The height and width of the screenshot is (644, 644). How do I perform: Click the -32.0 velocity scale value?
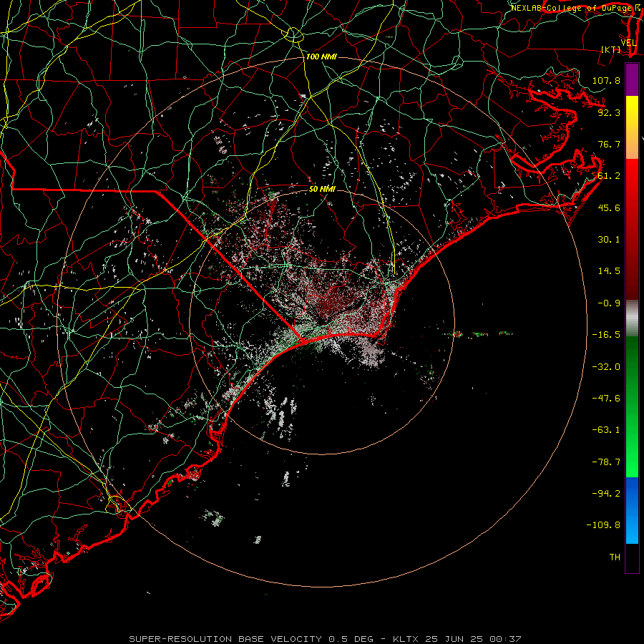click(x=606, y=367)
